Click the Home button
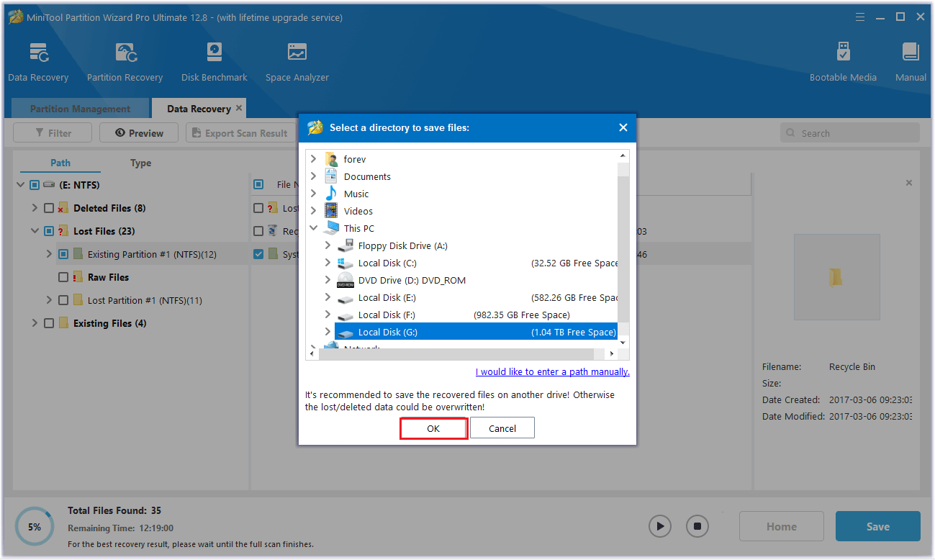935x560 pixels. 781,526
